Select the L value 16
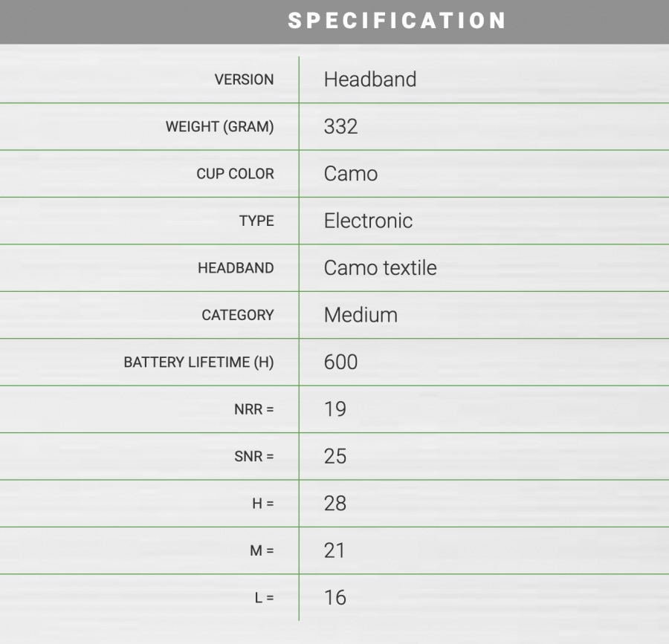669x644 pixels. [x=334, y=597]
